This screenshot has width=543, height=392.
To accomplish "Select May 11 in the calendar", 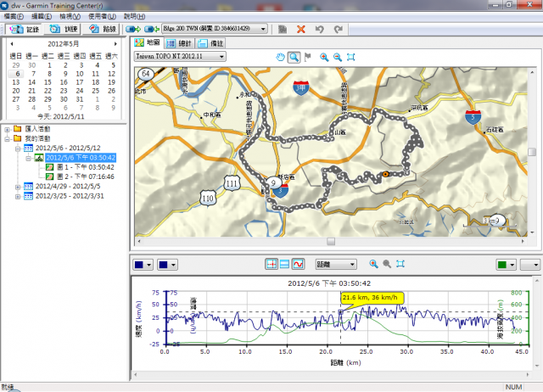I will coord(95,74).
